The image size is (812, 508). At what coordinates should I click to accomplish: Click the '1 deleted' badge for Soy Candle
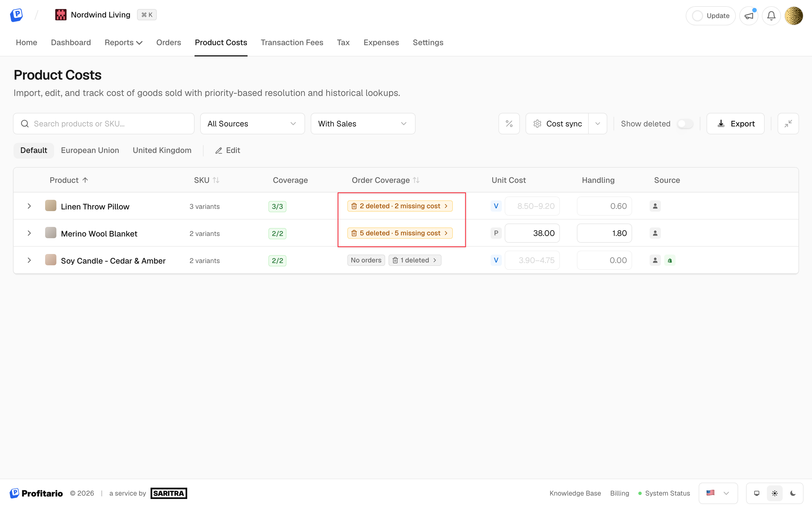[415, 260]
